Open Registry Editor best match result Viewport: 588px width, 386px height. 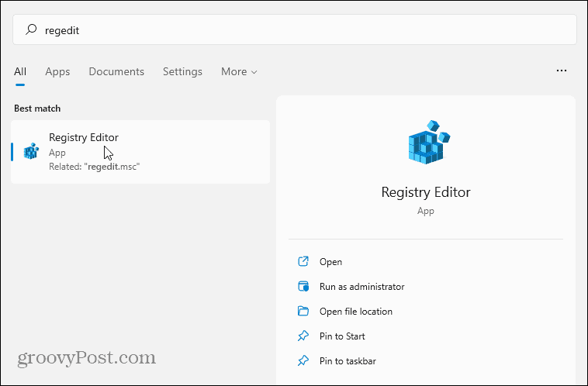pos(140,152)
